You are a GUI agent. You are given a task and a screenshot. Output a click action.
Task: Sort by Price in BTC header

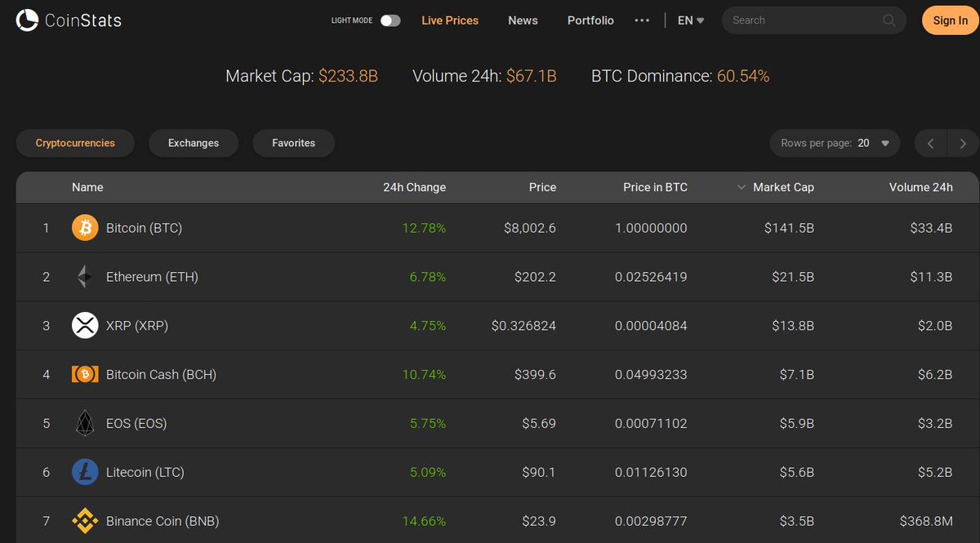pos(655,187)
